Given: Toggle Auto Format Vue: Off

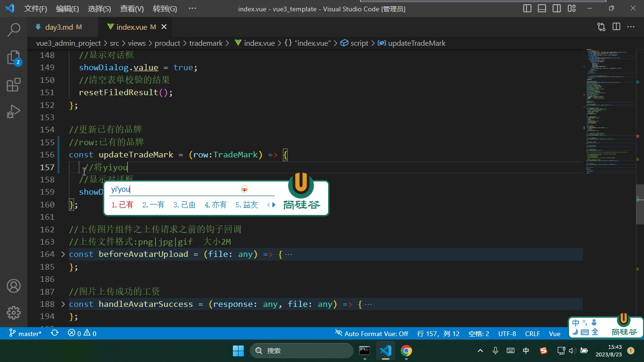Looking at the screenshot, I should pyautogui.click(x=372, y=333).
